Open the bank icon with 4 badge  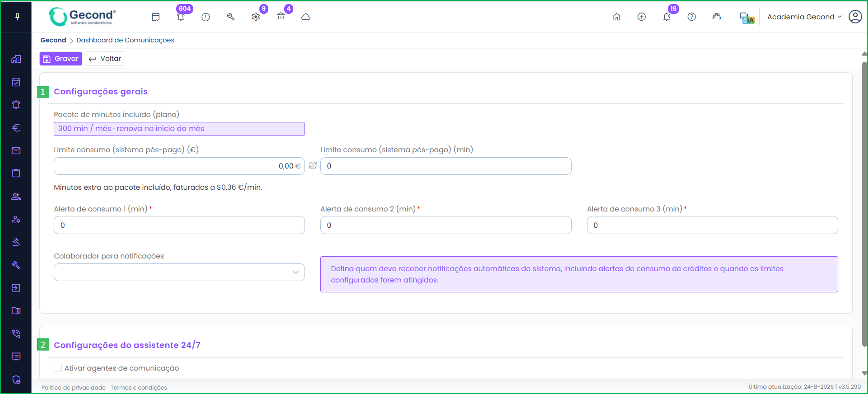[281, 17]
